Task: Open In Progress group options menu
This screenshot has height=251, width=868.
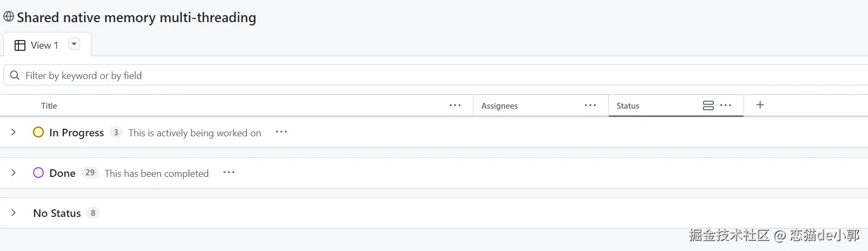Action: [281, 132]
